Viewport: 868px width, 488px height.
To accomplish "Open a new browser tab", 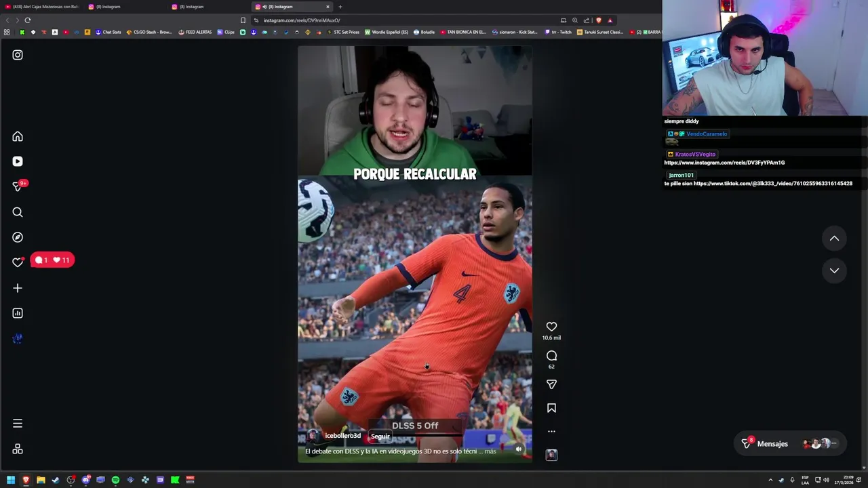I will [340, 7].
